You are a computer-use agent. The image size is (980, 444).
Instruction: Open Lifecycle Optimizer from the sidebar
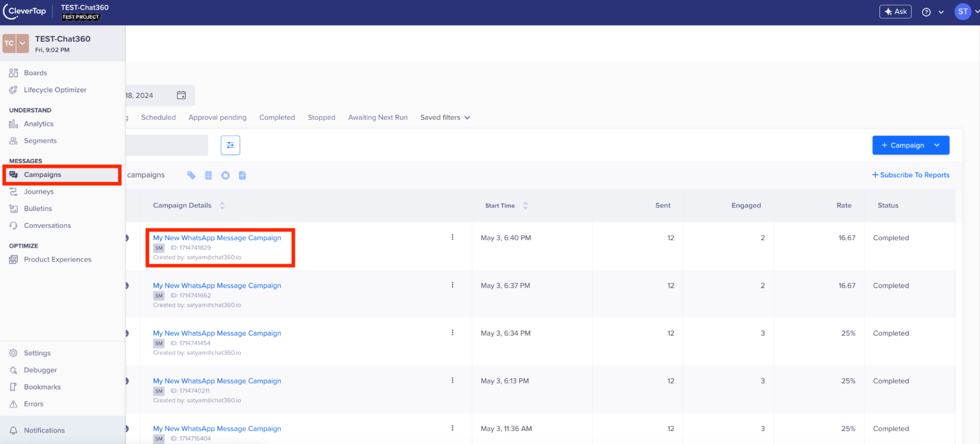coord(55,90)
